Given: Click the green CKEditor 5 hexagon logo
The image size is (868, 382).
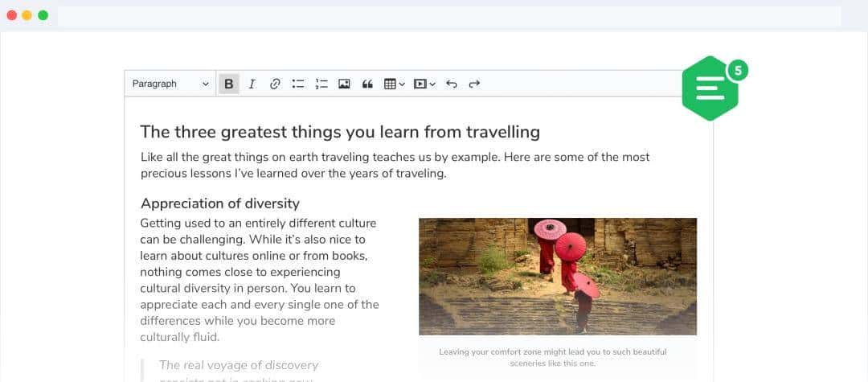Looking at the screenshot, I should point(710,88).
